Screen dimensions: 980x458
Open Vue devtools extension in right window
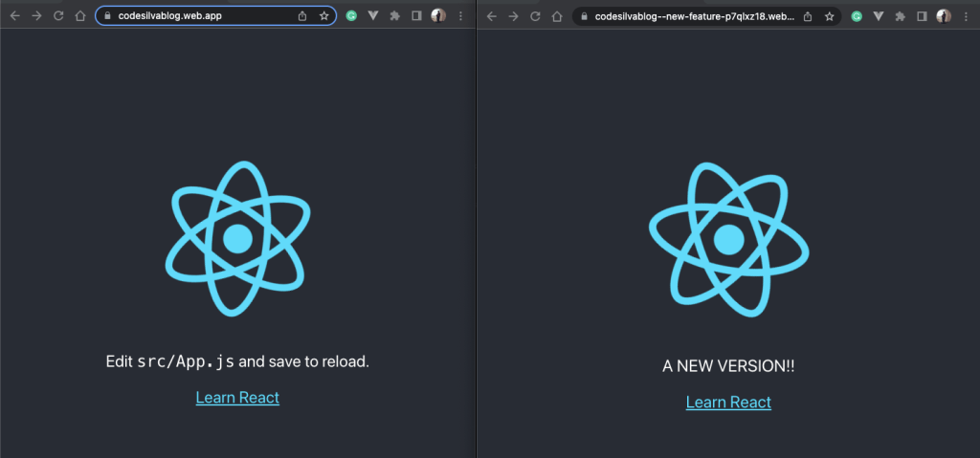(x=879, y=17)
